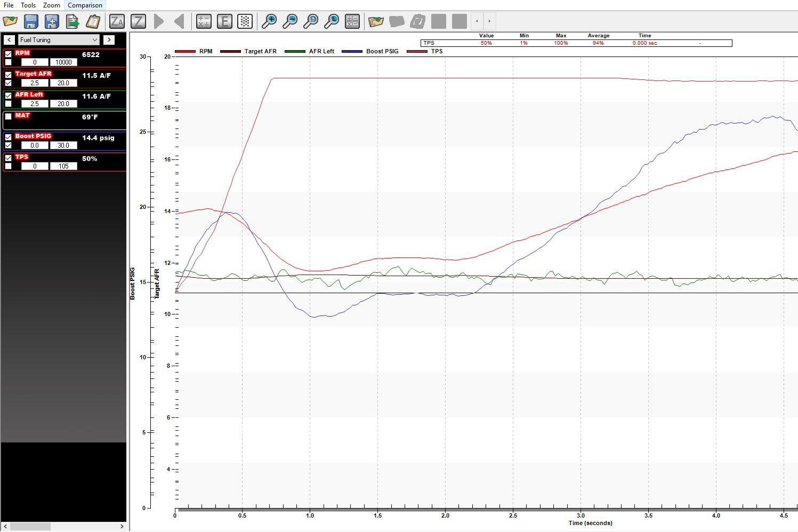Screen dimensions: 798x532
Task: Click the Boost PSIG legend entry above graph
Action: pos(370,52)
